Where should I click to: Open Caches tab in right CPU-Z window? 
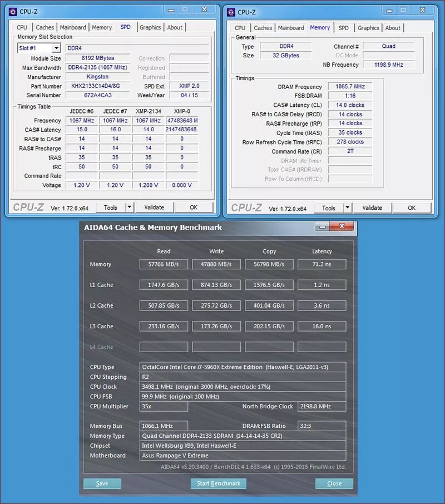click(x=263, y=28)
